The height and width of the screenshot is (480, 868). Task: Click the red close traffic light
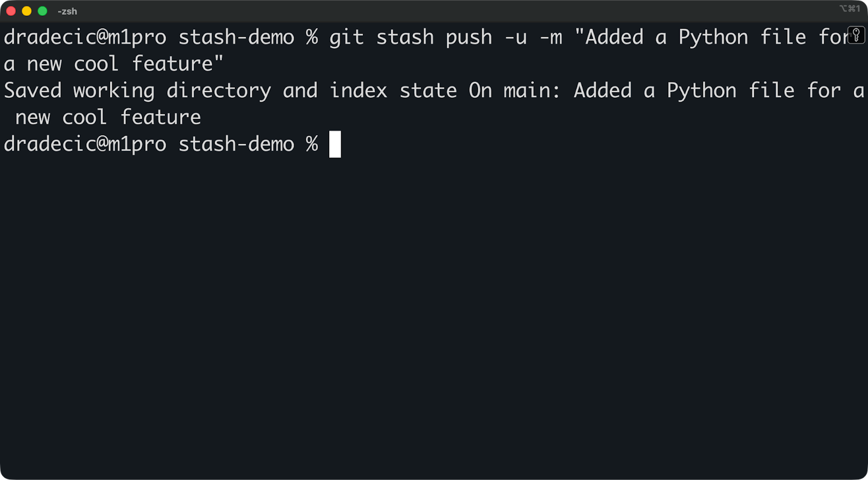11,10
